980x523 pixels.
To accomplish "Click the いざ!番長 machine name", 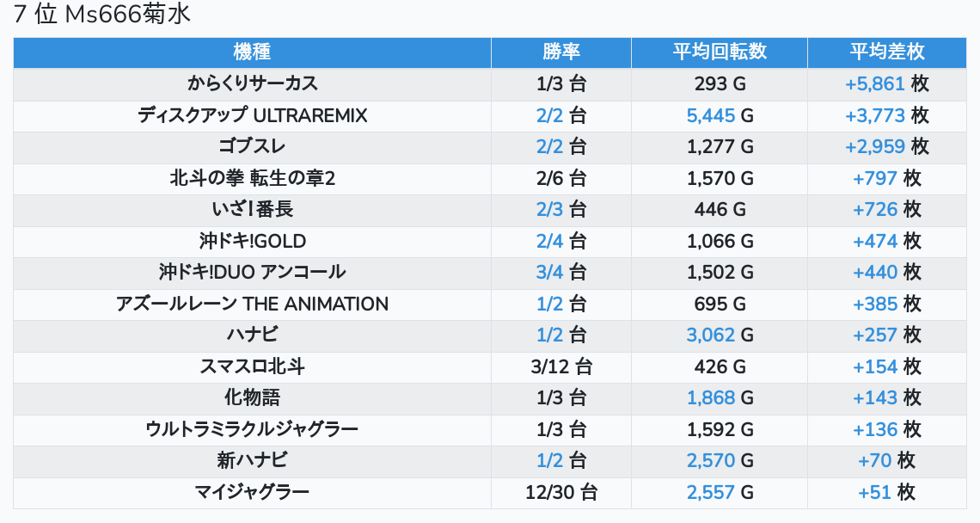I will pyautogui.click(x=252, y=209).
